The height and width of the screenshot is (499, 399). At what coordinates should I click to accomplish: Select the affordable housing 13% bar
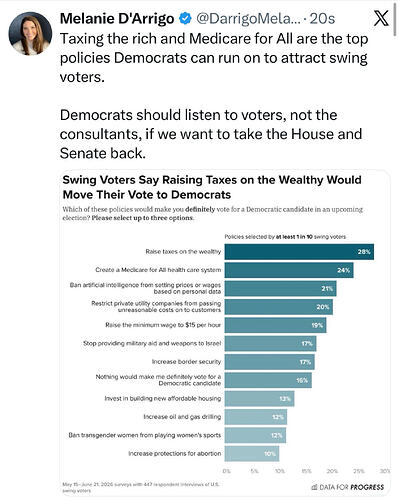(259, 399)
